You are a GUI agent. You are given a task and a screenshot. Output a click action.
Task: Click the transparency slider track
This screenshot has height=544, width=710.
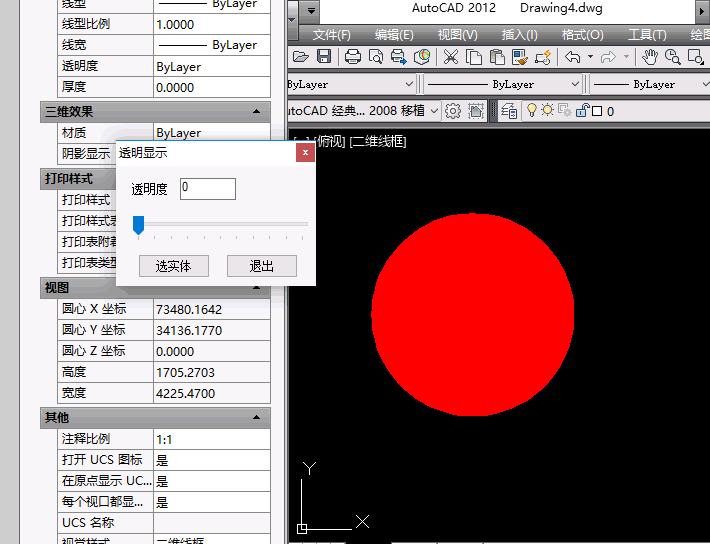tap(223, 224)
